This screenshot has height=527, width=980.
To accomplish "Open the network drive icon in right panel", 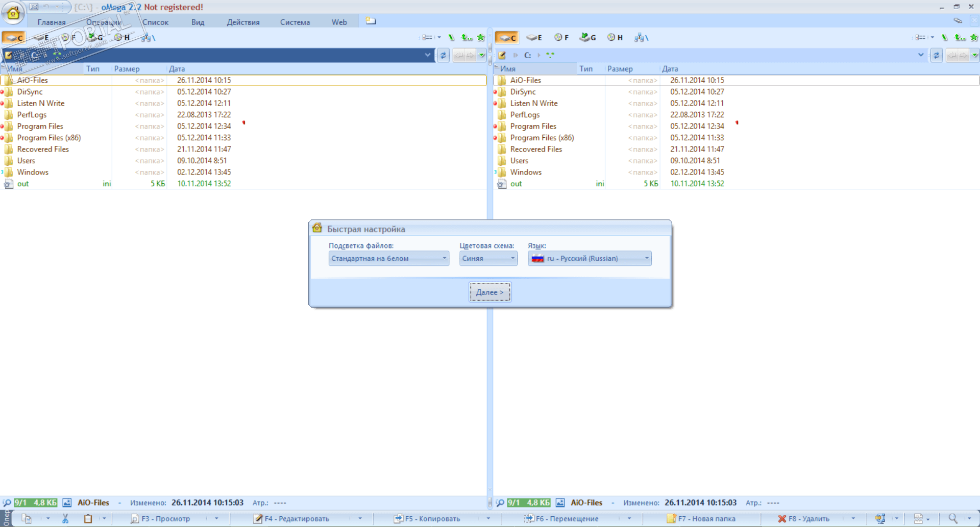I will click(641, 37).
